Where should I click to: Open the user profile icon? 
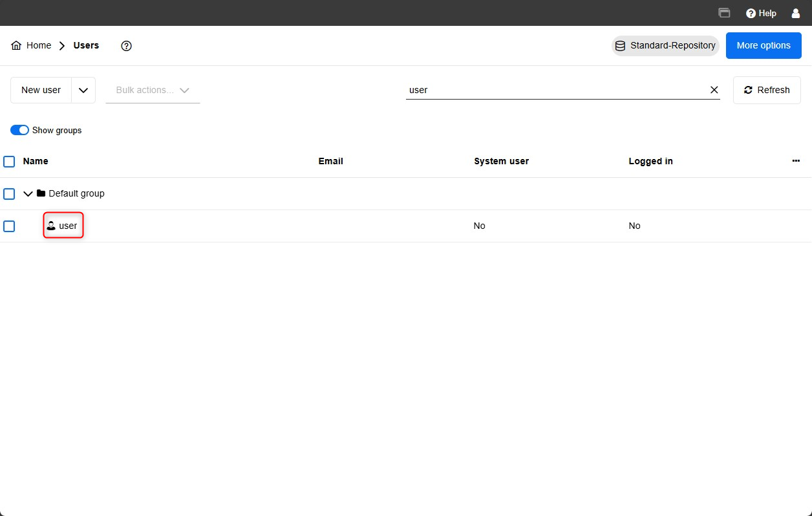click(796, 13)
